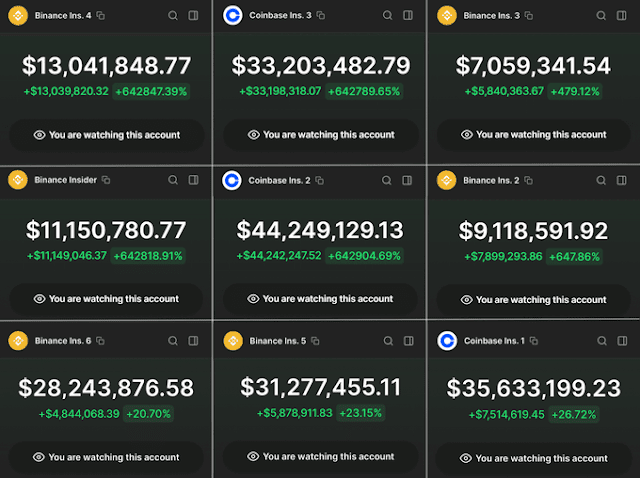The height and width of the screenshot is (478, 640).
Task: Click the +647.86% gain badge
Action: (574, 257)
